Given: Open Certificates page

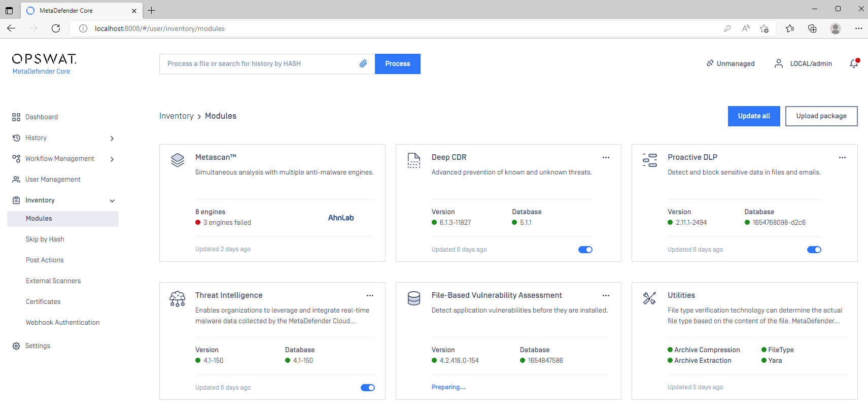Looking at the screenshot, I should click(43, 302).
